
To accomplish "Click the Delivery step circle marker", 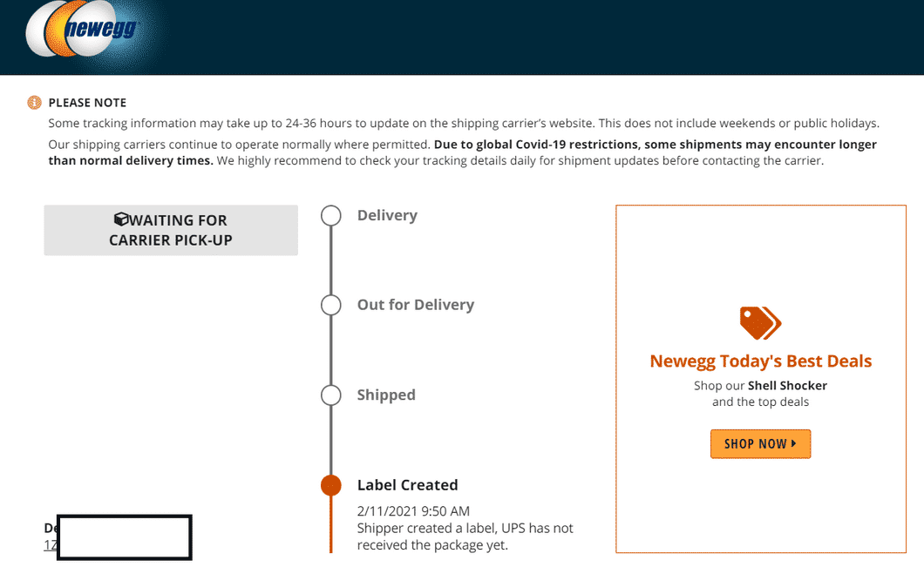I will pyautogui.click(x=331, y=216).
